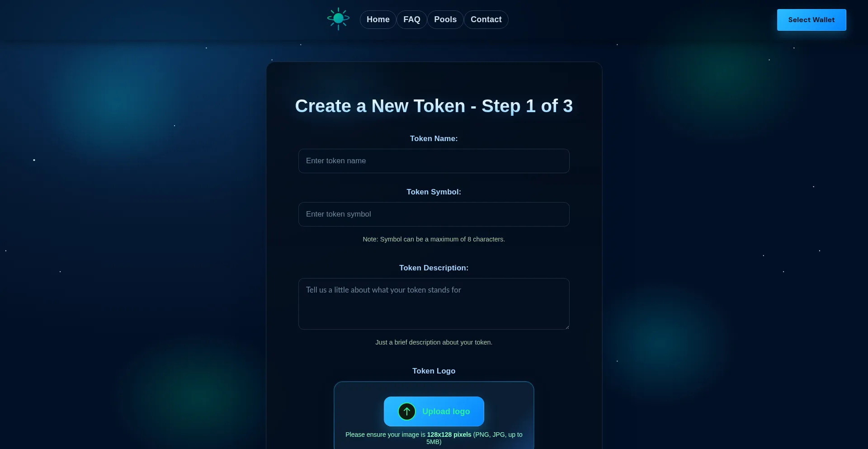Click into the token description textarea
This screenshot has width=868, height=449.
point(434,304)
